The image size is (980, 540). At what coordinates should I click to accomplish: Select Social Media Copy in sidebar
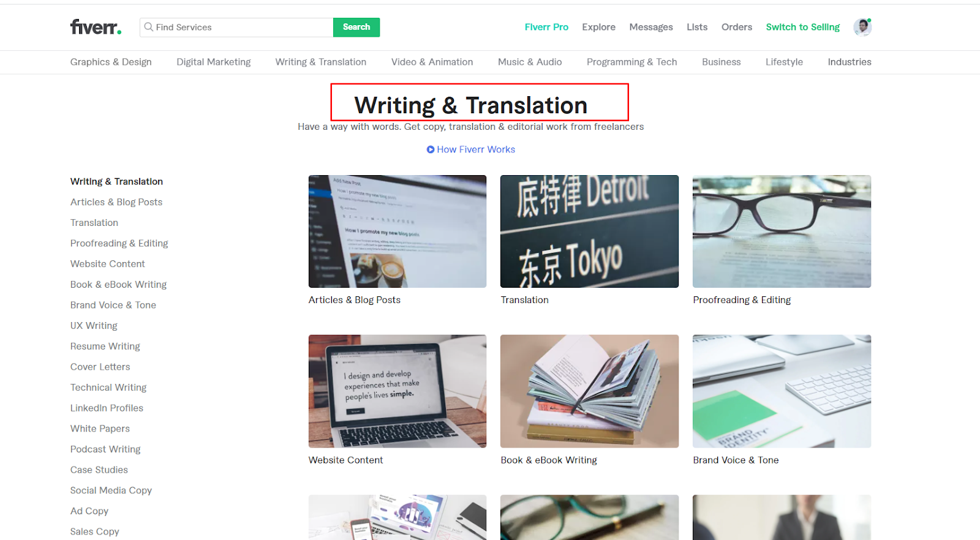[111, 490]
